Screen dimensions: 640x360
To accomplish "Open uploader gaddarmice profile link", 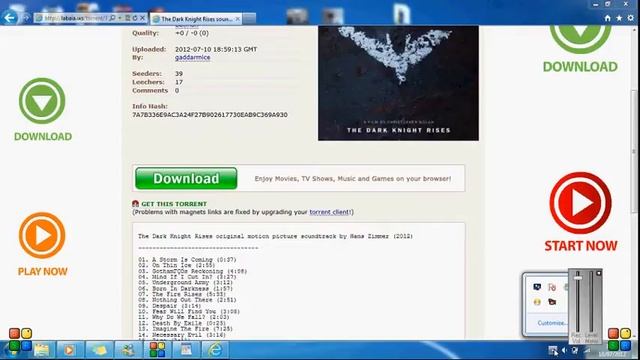I will click(192, 58).
